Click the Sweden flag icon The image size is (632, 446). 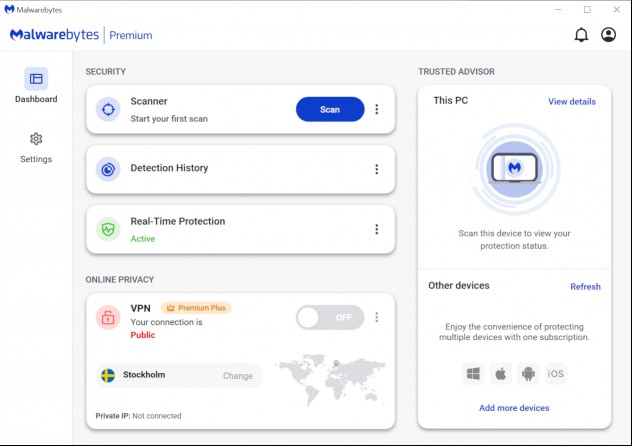(x=108, y=375)
